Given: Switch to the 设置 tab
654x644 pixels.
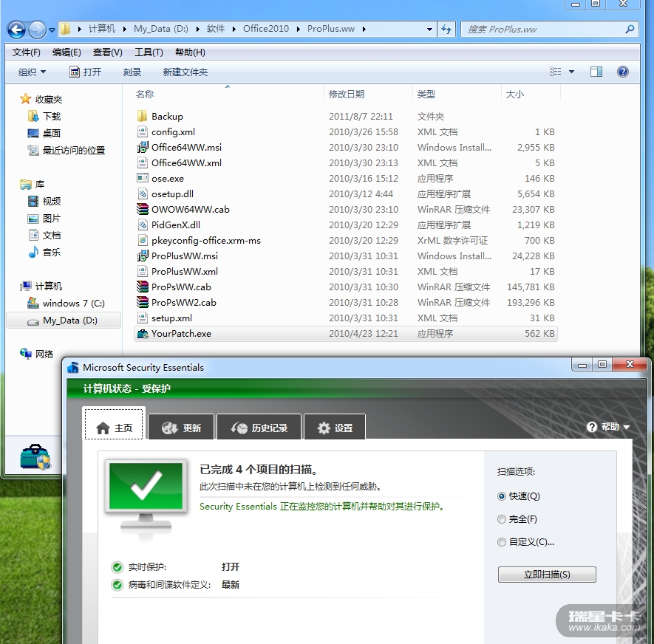Looking at the screenshot, I should [335, 428].
